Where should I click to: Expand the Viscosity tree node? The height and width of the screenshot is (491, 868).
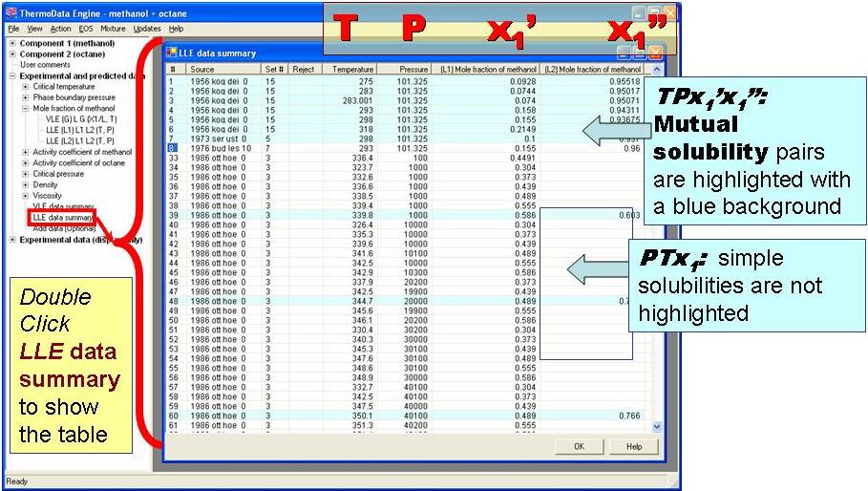tap(25, 196)
